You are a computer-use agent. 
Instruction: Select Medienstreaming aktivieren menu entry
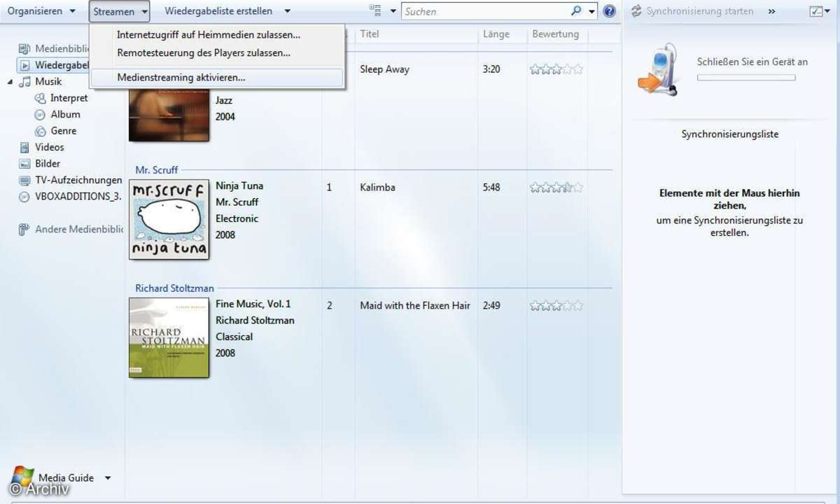pos(217,78)
